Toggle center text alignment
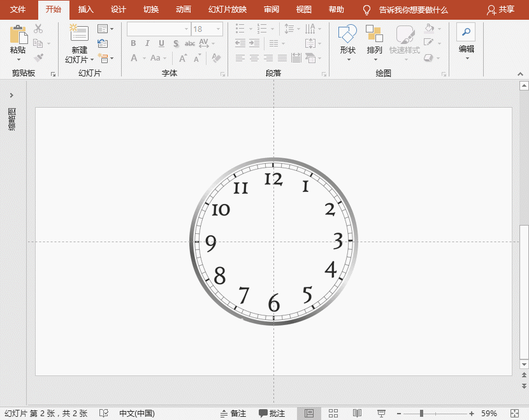The width and height of the screenshot is (529, 420). point(254,58)
